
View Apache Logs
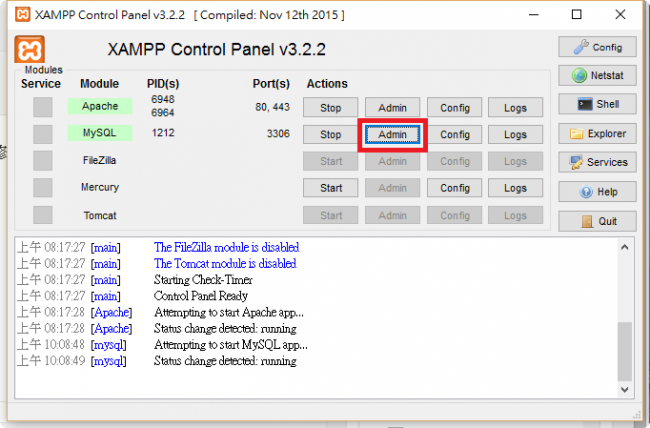515,108
